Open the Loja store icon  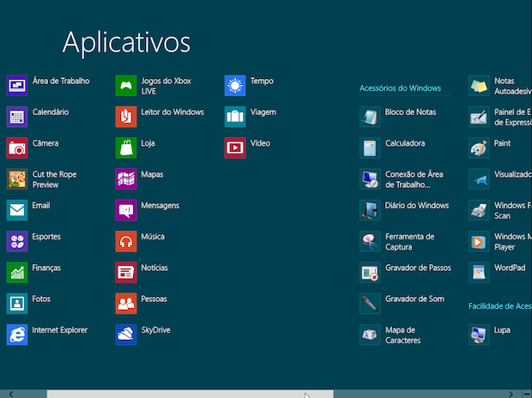(x=126, y=148)
